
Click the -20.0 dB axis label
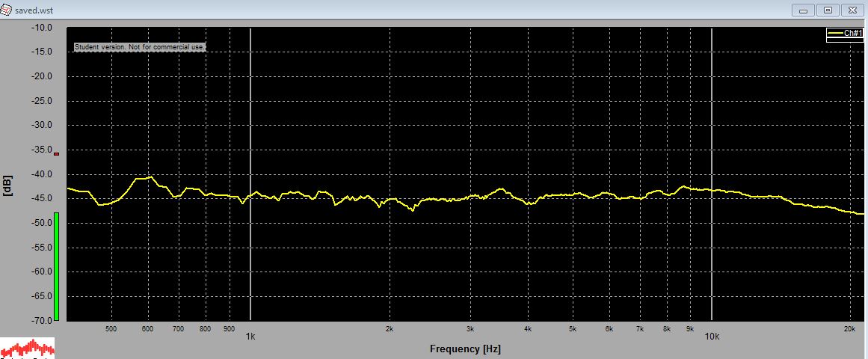pos(41,76)
